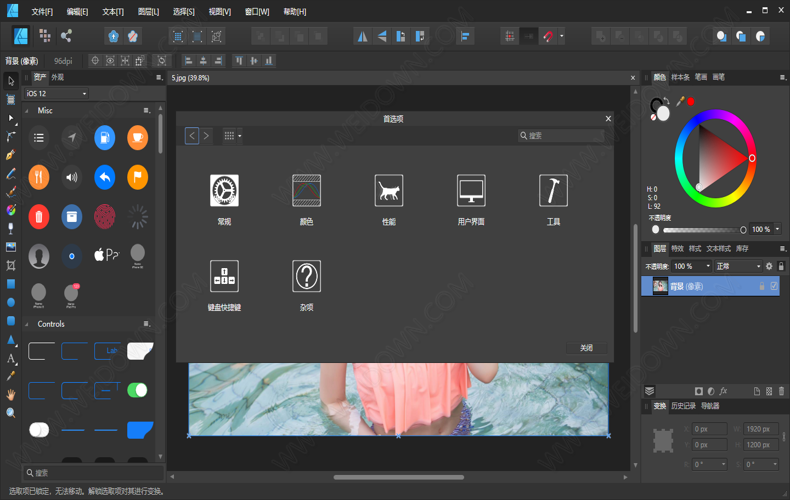Open the 用户界面 preferences icon

tap(471, 191)
